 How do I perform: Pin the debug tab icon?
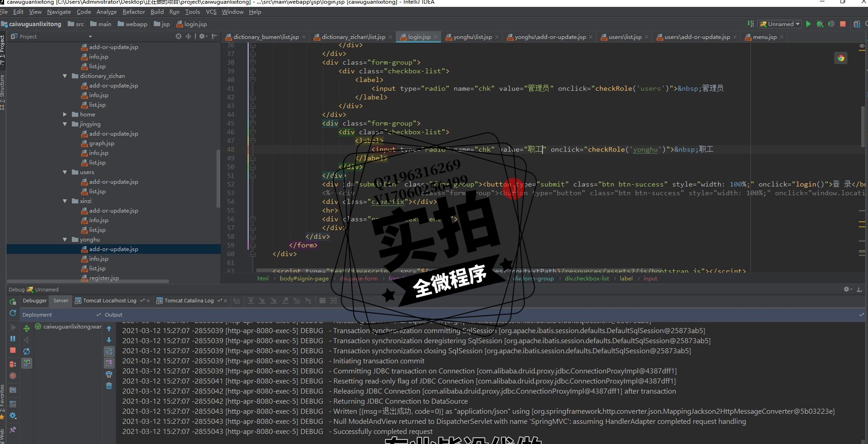tap(13, 430)
